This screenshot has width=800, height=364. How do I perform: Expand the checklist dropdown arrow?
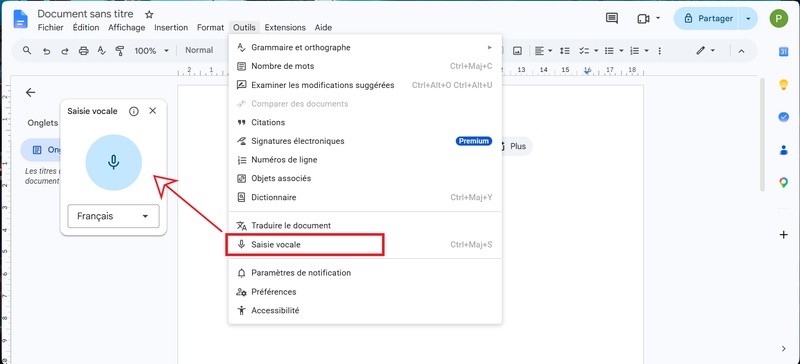tap(595, 51)
